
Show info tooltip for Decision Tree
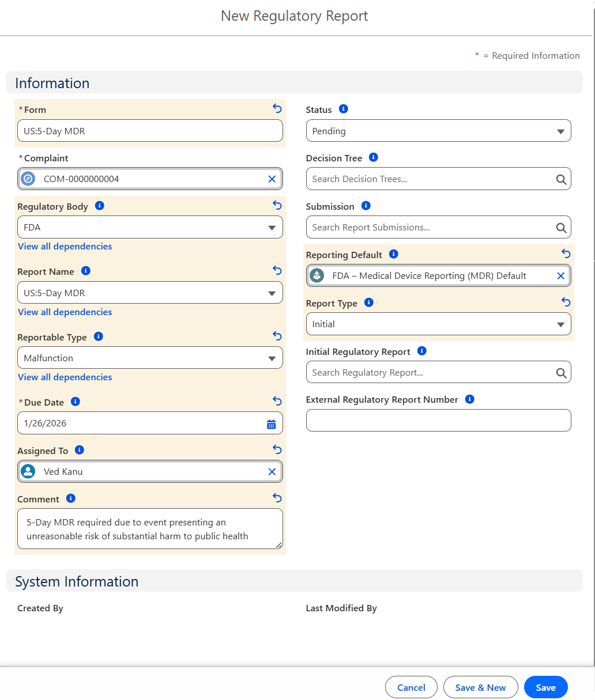[x=373, y=157]
